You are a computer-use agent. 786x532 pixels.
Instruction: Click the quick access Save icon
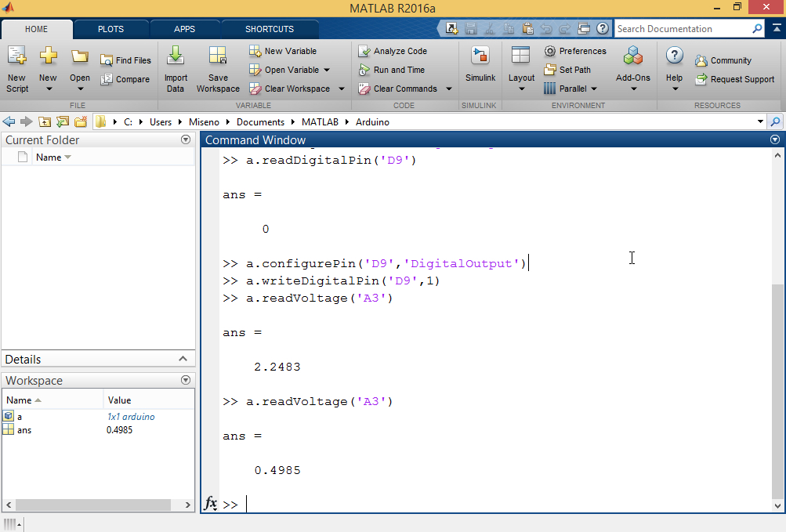click(x=471, y=28)
